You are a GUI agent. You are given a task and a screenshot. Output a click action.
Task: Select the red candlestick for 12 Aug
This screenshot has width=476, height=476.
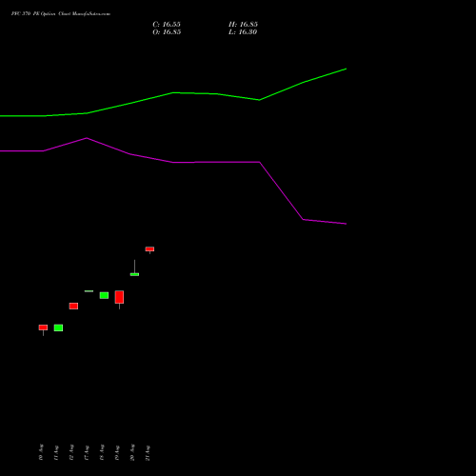point(73,306)
